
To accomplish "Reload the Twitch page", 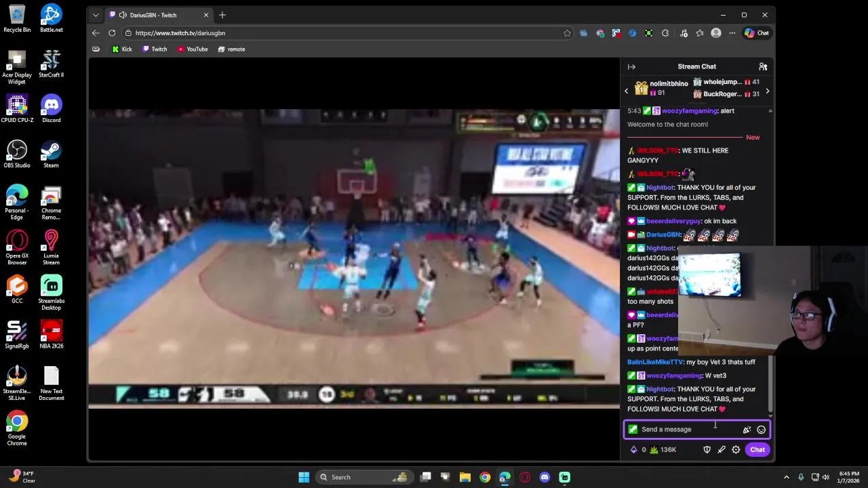I will click(112, 33).
